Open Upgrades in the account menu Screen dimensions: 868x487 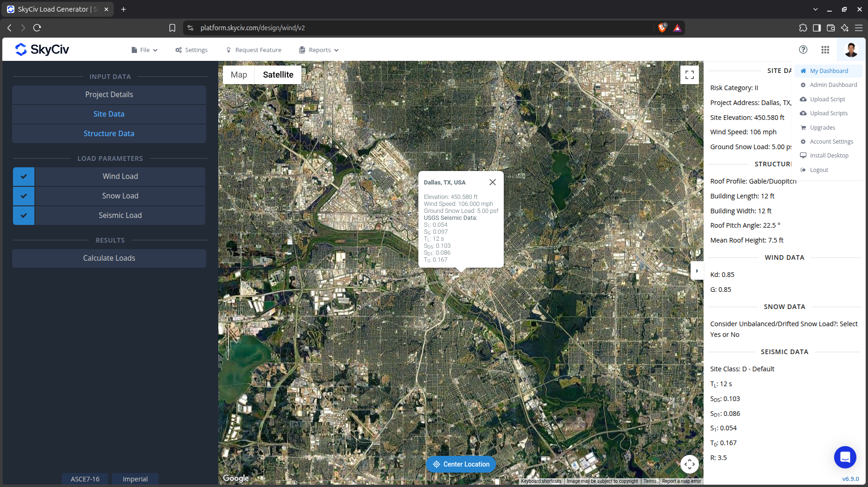(829, 128)
